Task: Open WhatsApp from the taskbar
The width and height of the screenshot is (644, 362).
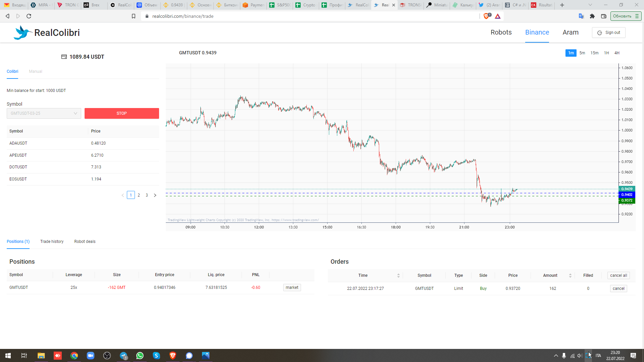Action: [x=140, y=356]
